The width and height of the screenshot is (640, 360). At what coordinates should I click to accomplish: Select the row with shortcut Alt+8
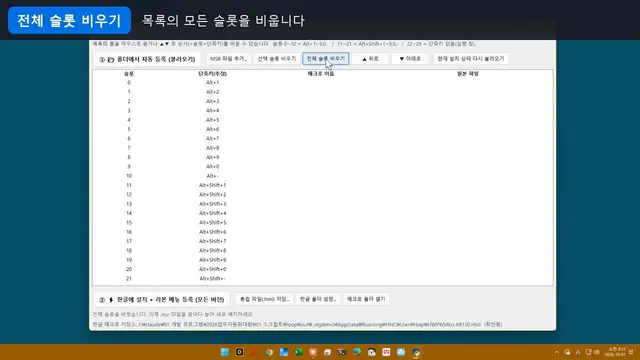pyautogui.click(x=322, y=148)
